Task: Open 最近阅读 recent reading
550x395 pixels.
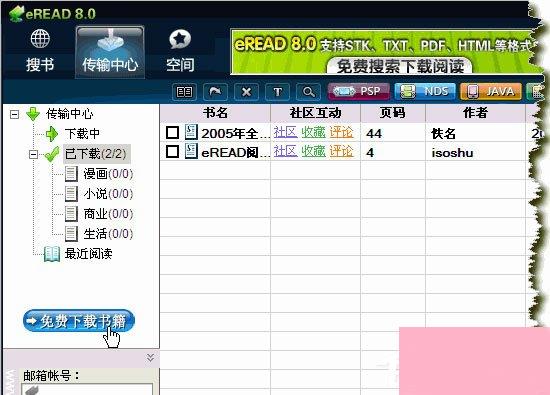Action: 88,254
